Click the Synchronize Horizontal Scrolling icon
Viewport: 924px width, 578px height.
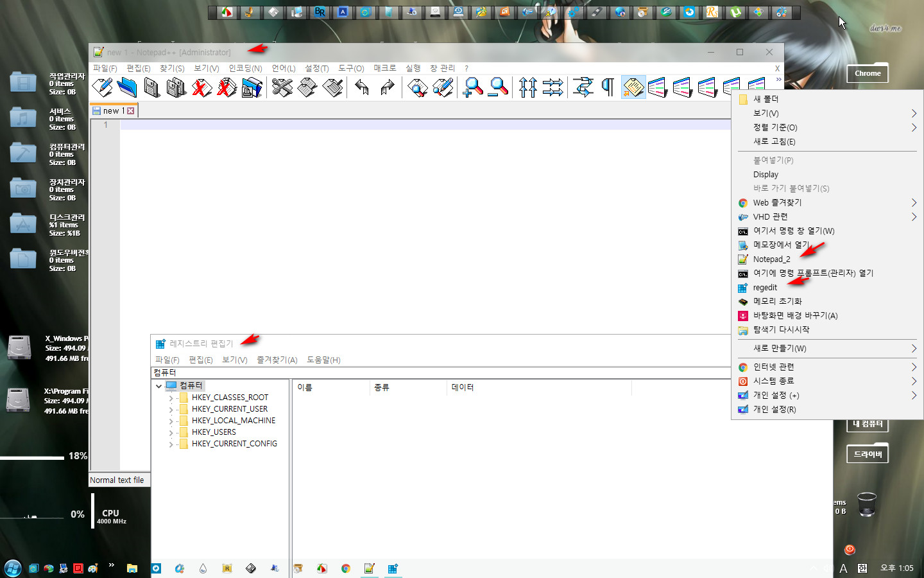point(552,87)
